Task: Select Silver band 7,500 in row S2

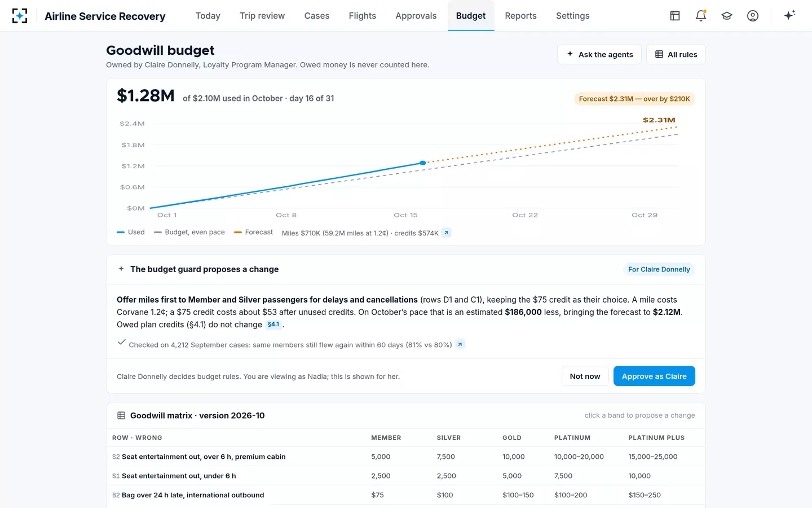Action: [x=446, y=457]
